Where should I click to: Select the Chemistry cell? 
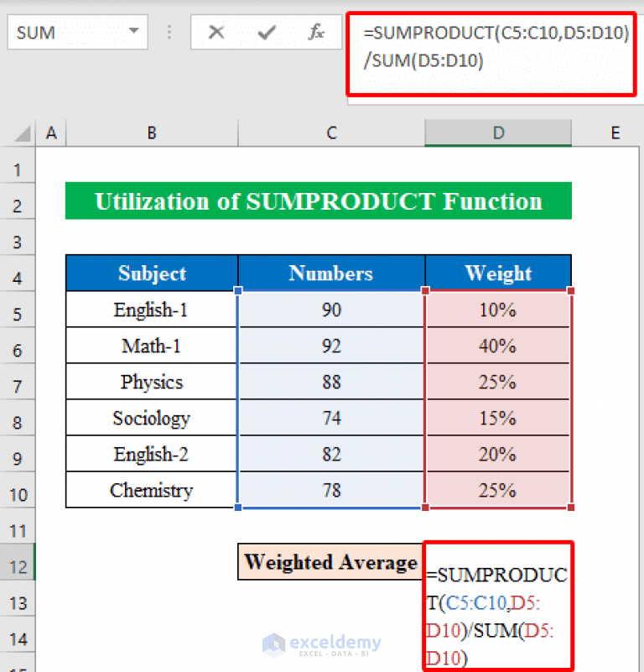point(152,490)
